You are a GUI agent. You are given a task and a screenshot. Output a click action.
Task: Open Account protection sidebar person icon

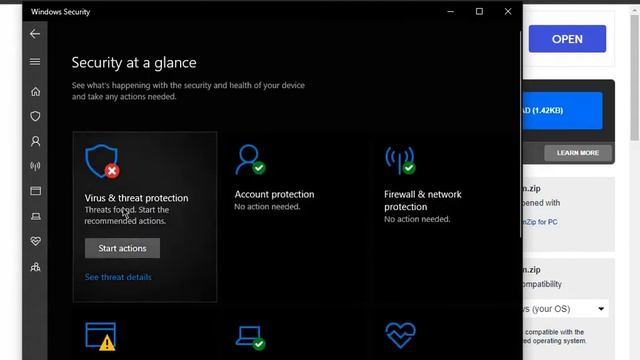pos(36,141)
